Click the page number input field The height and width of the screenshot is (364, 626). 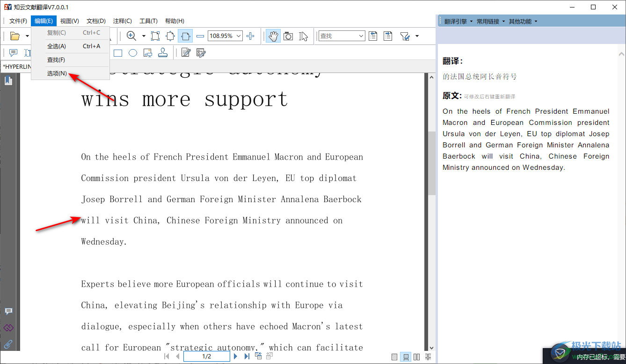pos(206,357)
